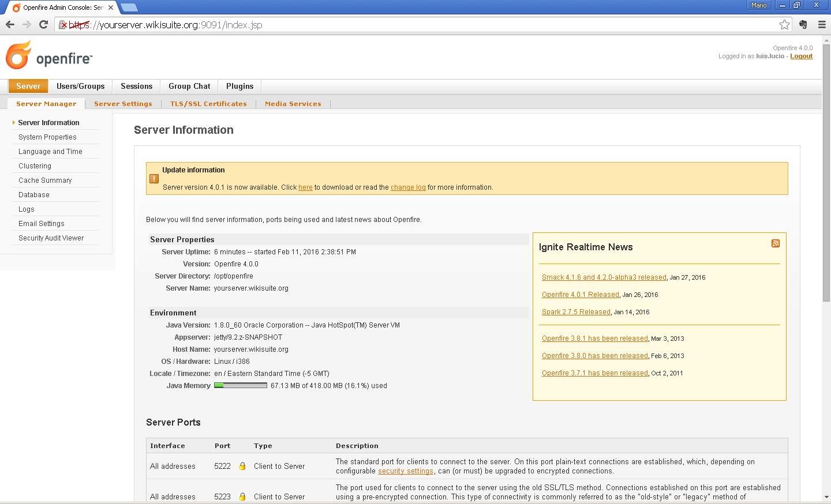The image size is (831, 504).
Task: Bookmark page with the star icon
Action: pos(784,24)
